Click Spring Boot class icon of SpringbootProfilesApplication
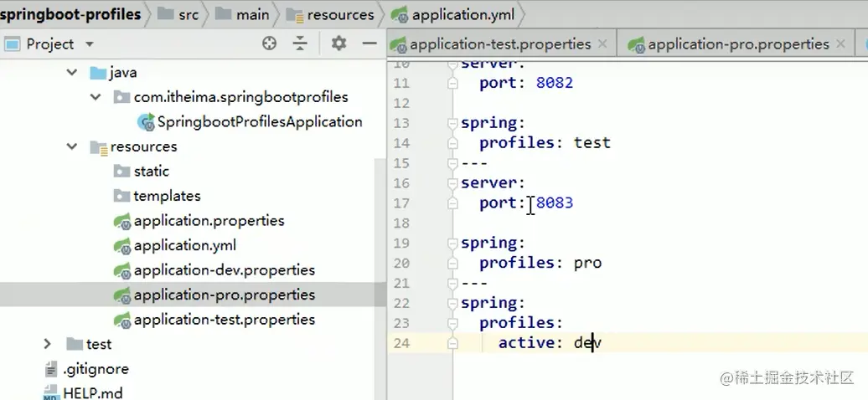This screenshot has height=400, width=868. pyautogui.click(x=146, y=121)
